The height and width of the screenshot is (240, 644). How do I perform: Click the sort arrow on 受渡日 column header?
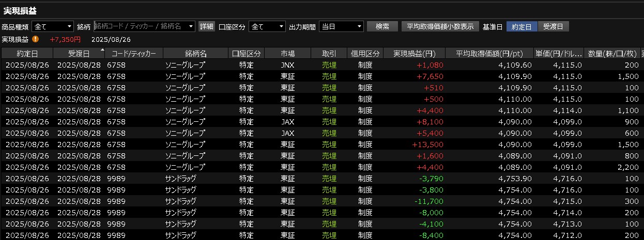click(102, 50)
